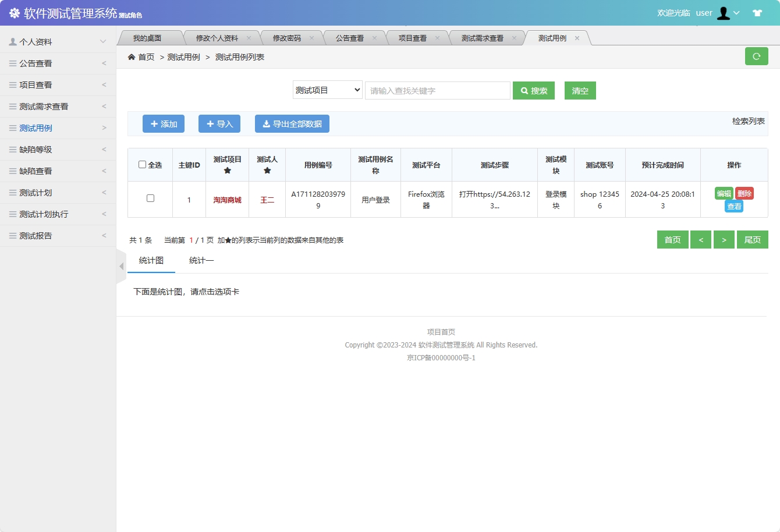The image size is (780, 532).
Task: Click the 导入 import icon button
Action: pyautogui.click(x=211, y=123)
